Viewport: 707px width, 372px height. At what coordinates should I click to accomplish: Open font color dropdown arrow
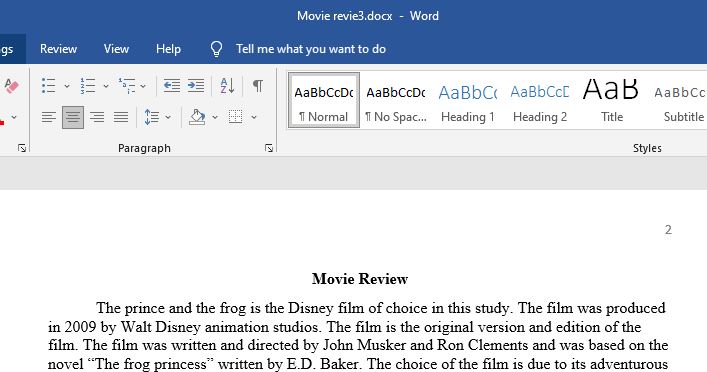click(14, 117)
